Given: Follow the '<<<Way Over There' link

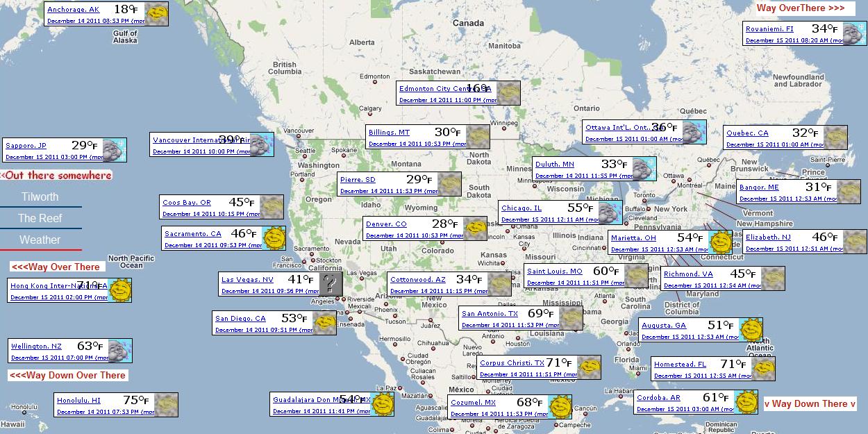Looking at the screenshot, I should (56, 267).
